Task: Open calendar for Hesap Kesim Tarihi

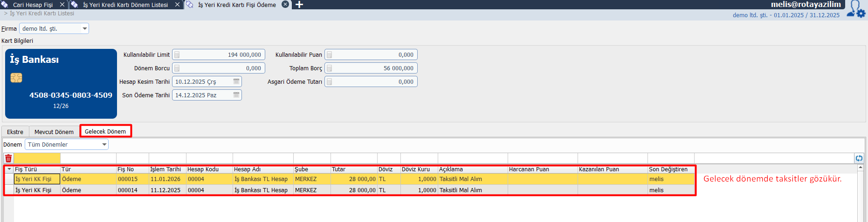Action: coord(236,82)
